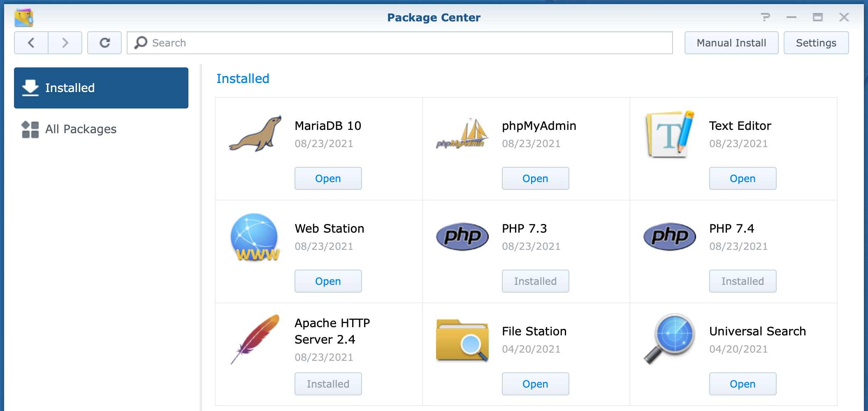The width and height of the screenshot is (868, 411).
Task: Click MariaDB 10 date 08/23/2021
Action: [324, 143]
